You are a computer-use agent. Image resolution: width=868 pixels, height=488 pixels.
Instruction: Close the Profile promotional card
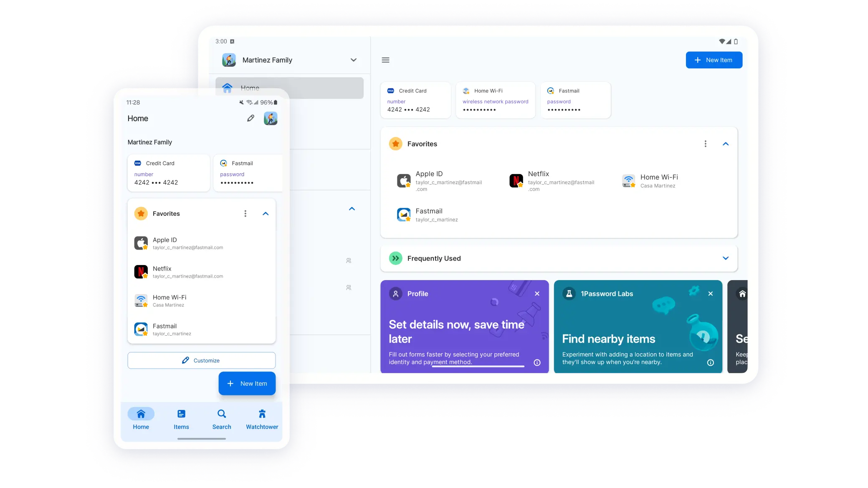[x=536, y=293]
